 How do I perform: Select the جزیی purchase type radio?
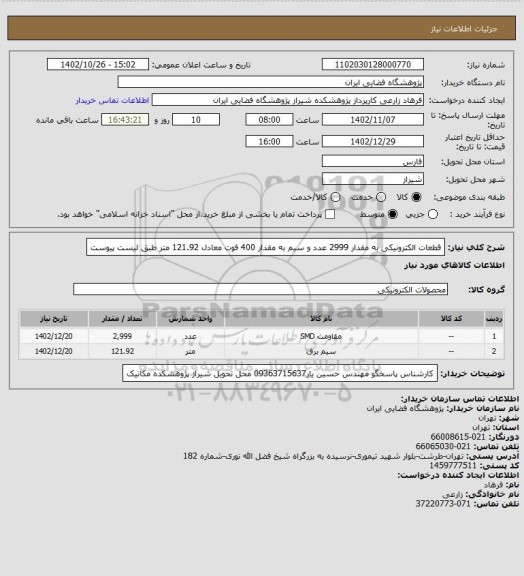433,214
